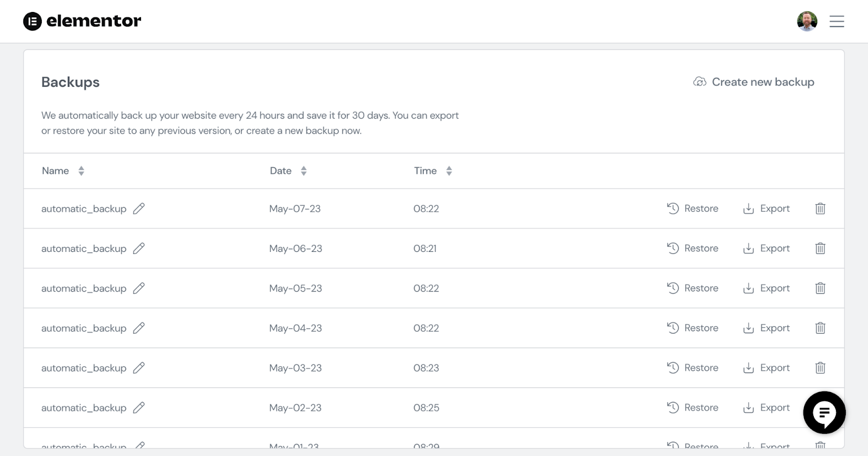Restore the May-03-23 backup
This screenshot has height=456, width=868.
pyautogui.click(x=692, y=368)
